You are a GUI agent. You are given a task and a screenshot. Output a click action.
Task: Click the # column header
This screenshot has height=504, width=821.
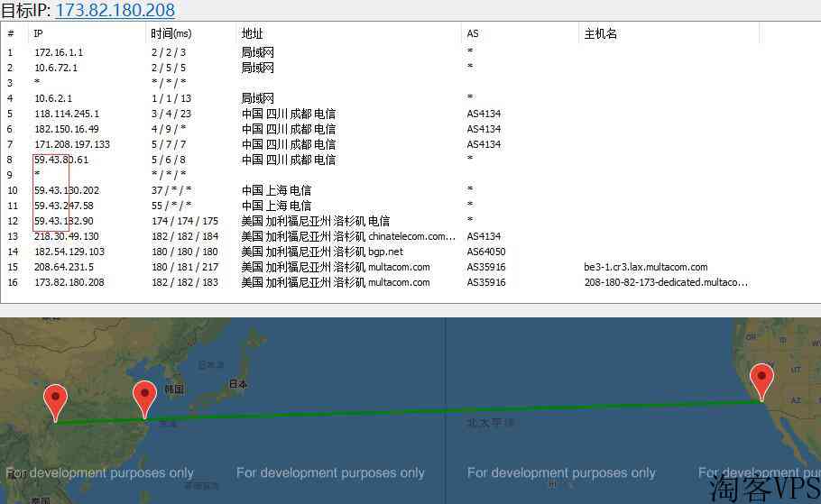coord(13,33)
